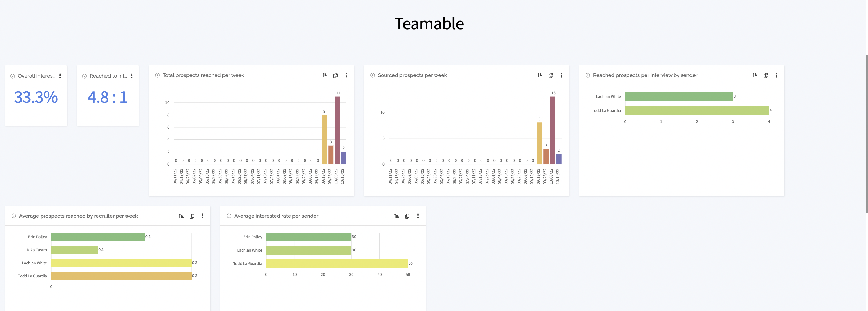Click Kika Castro bar in Average prospects reached
The height and width of the screenshot is (311, 868).
pos(75,250)
